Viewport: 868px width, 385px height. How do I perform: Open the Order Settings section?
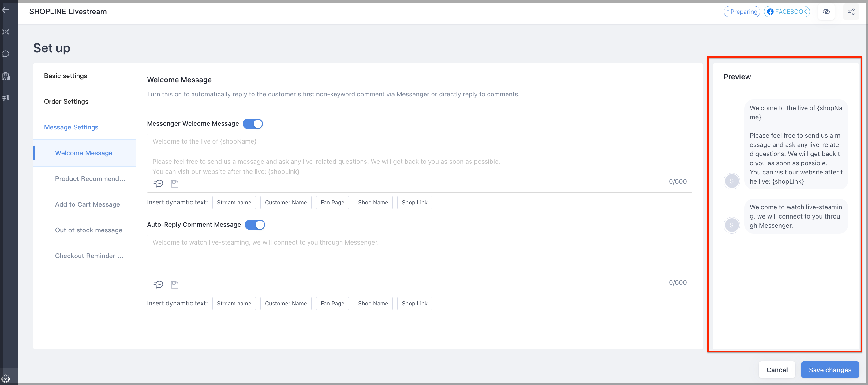[66, 101]
